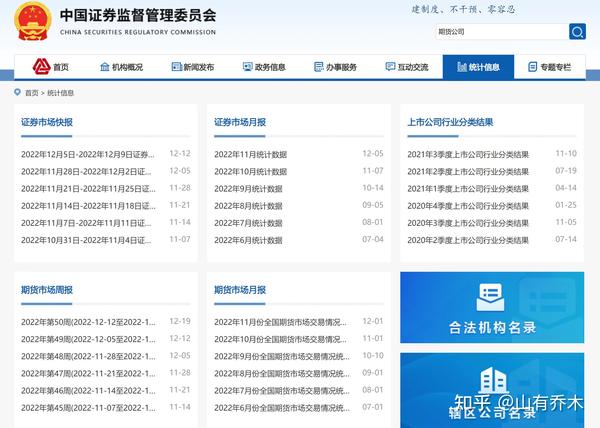Open 2021年3季度上市公司行业分类结果
This screenshot has height=428, width=600.
pyautogui.click(x=468, y=154)
